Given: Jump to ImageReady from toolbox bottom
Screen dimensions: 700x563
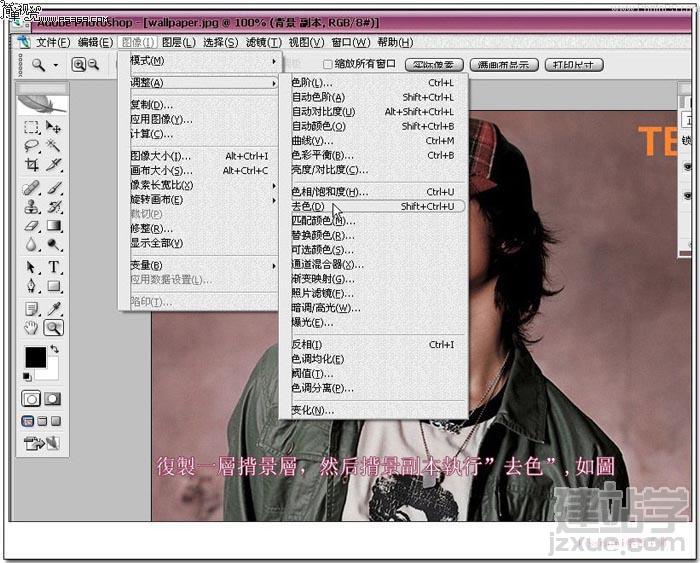Looking at the screenshot, I should [x=42, y=443].
